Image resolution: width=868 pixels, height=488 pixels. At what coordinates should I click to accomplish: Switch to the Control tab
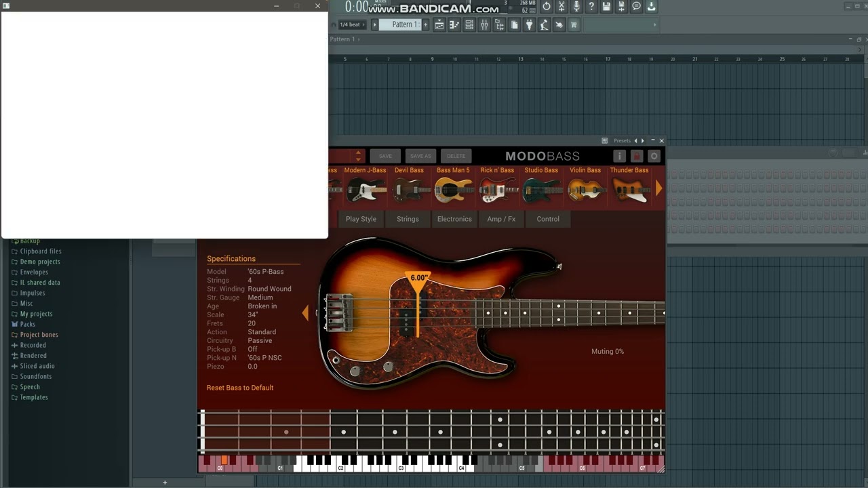point(548,219)
